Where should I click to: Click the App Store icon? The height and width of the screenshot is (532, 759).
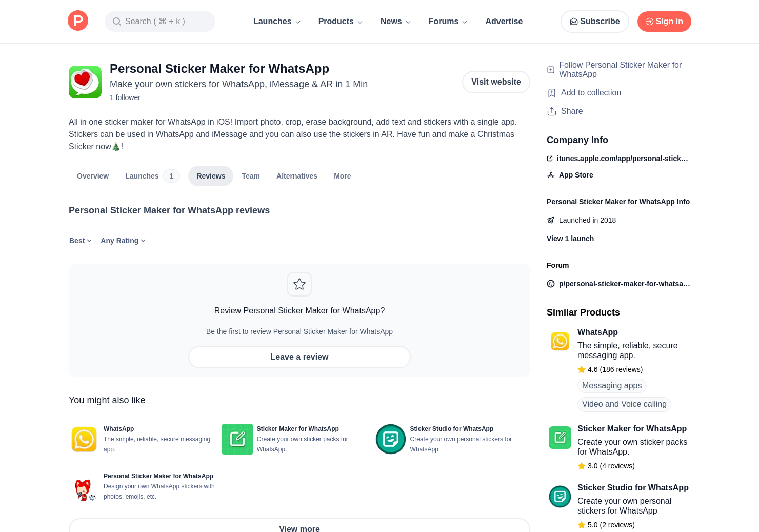click(x=551, y=175)
